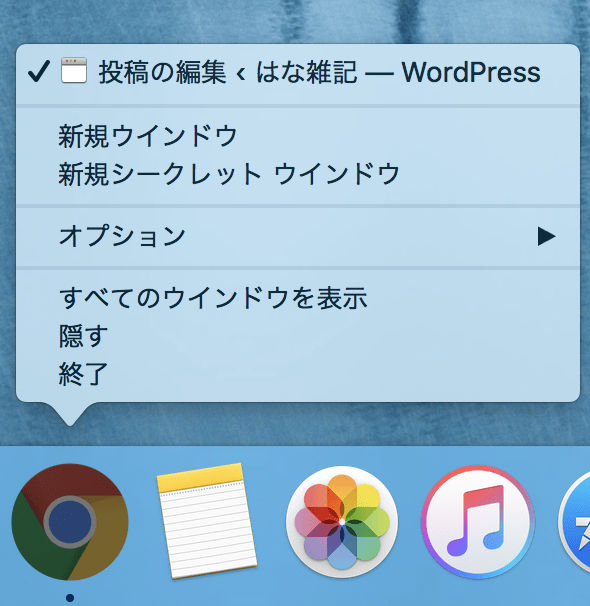Select すべてのウインドウを表示
This screenshot has width=590, height=606.
click(298, 298)
